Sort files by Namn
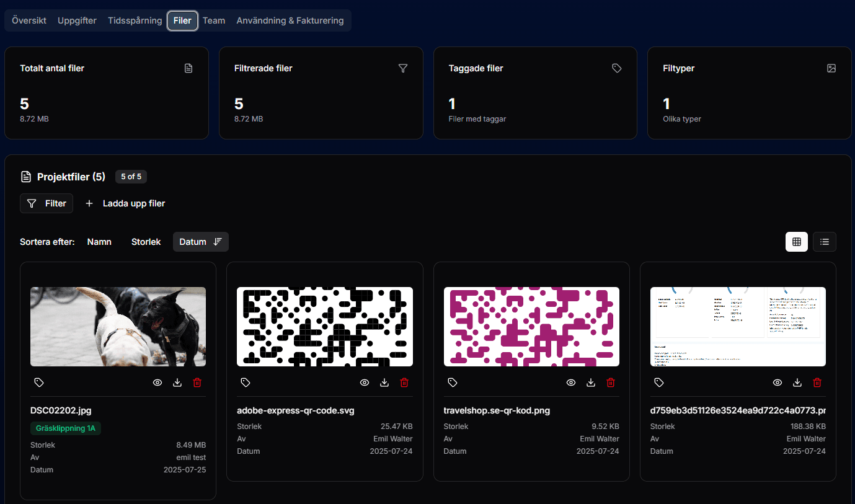 pos(99,242)
